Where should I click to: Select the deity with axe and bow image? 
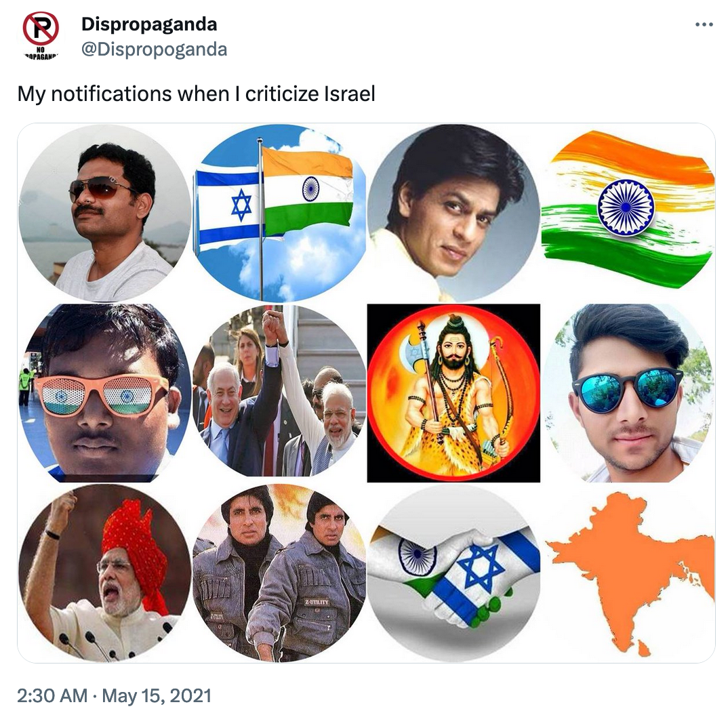[453, 393]
